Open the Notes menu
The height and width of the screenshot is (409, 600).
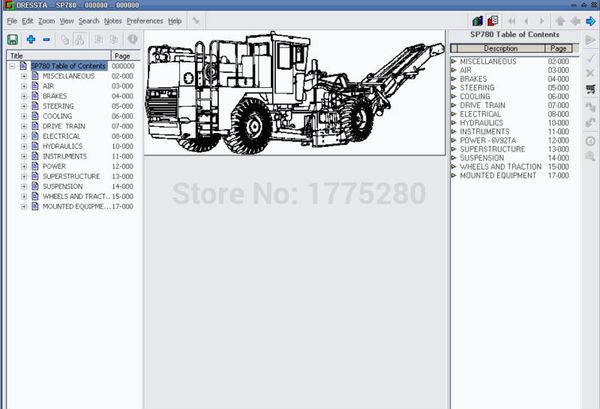point(113,21)
